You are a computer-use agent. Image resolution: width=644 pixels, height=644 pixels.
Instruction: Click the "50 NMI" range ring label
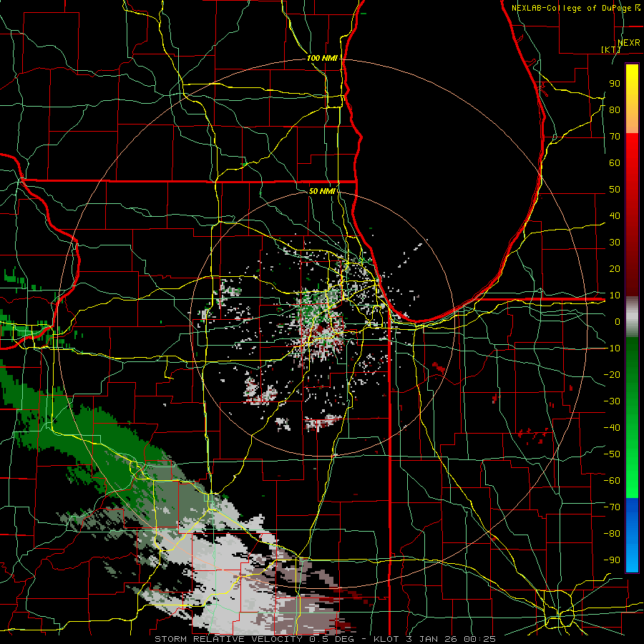(322, 191)
